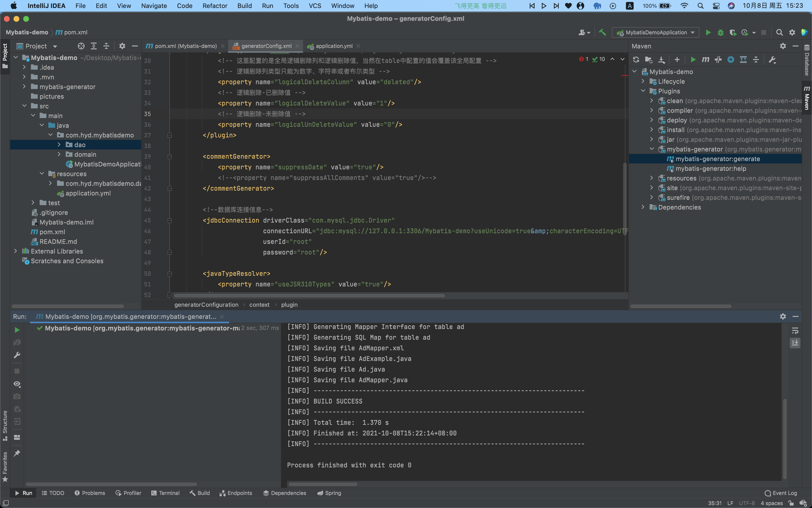
Task: Toggle Maven offline mode
Action: [718, 60]
